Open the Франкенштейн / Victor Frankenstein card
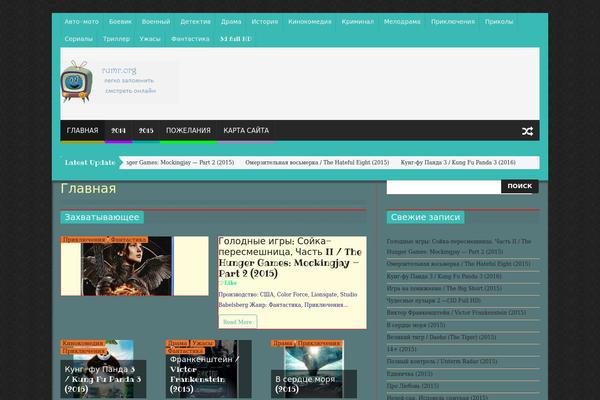Viewport: 600px width, 400px height. click(x=209, y=369)
